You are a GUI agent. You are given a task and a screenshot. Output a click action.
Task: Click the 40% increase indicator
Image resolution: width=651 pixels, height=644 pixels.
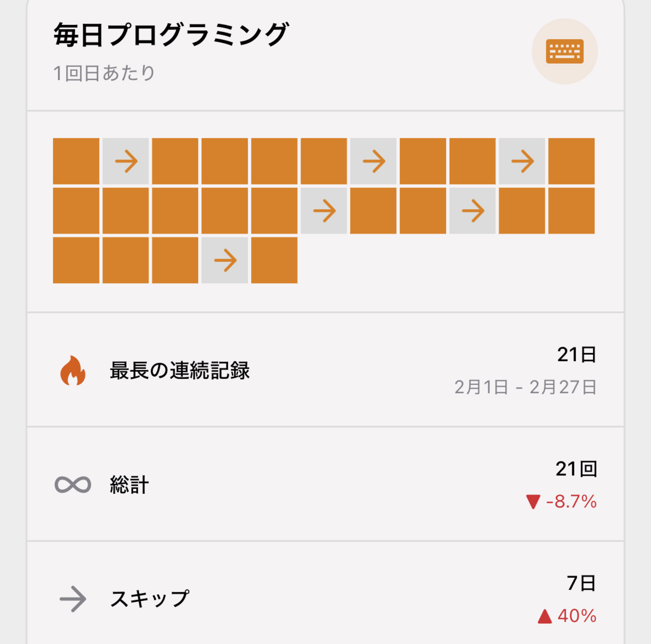(x=567, y=615)
